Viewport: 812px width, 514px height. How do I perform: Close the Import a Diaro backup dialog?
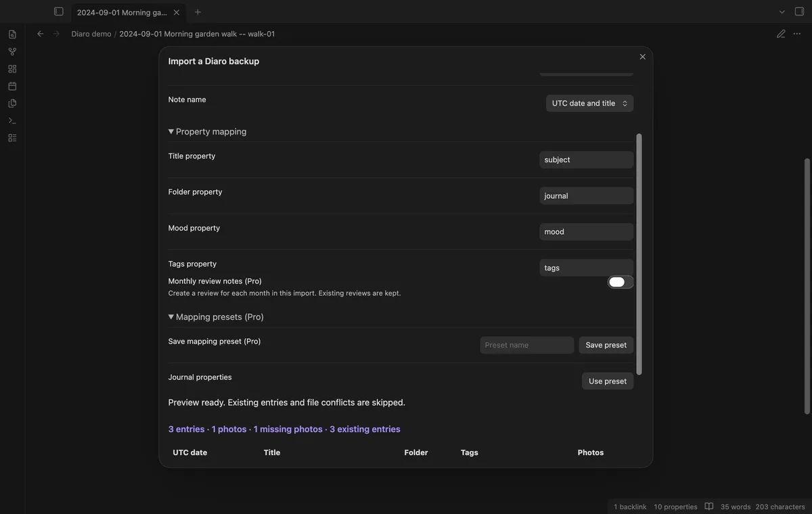click(x=643, y=57)
